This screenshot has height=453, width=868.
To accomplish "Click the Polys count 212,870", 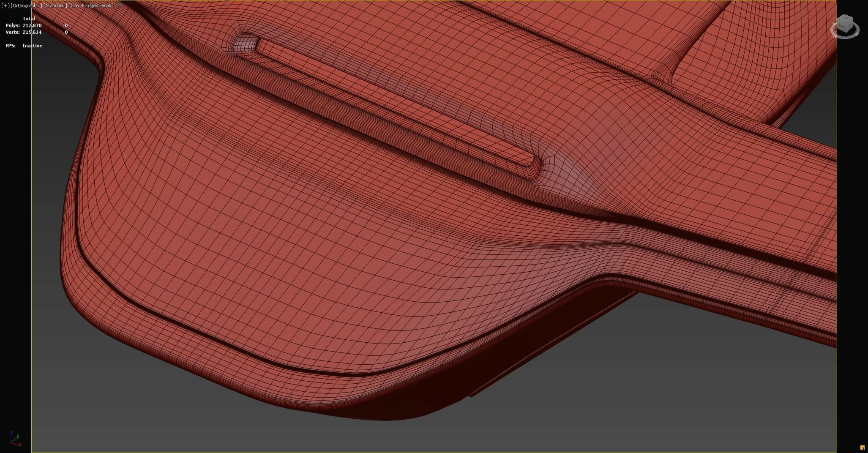I will [32, 25].
